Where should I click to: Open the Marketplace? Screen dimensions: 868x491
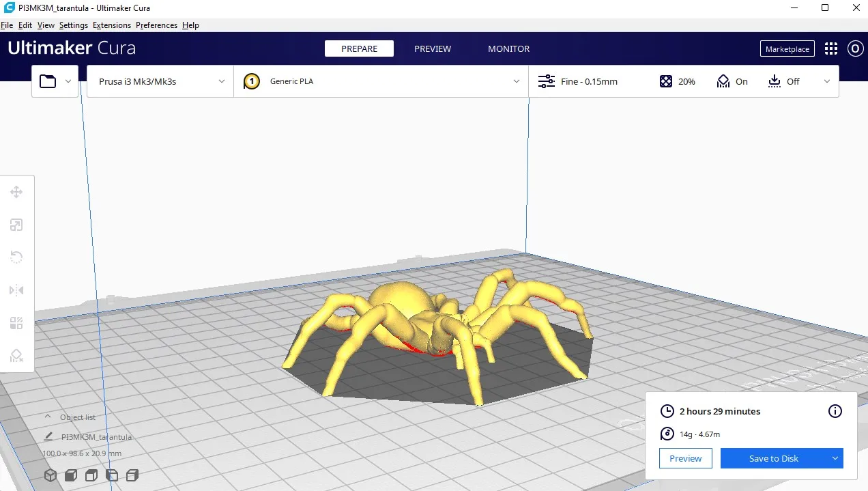[787, 49]
